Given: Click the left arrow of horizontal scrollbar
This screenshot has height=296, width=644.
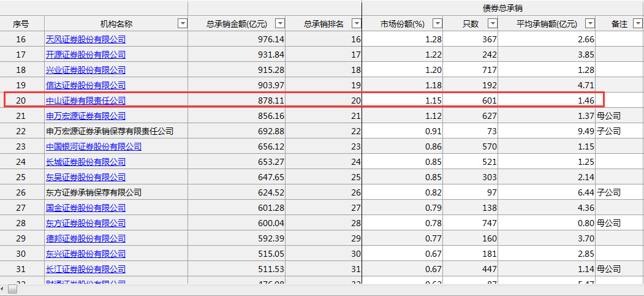Looking at the screenshot, I should pos(3,289).
